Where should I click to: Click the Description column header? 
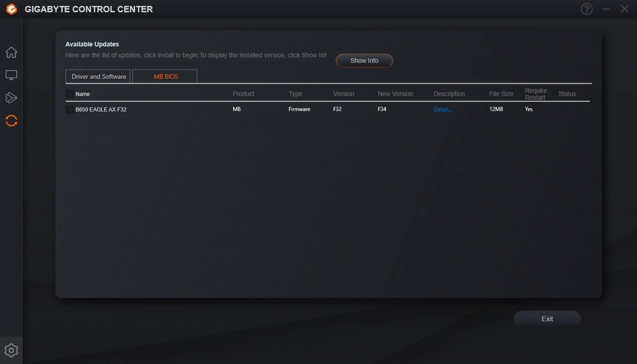[x=449, y=94]
